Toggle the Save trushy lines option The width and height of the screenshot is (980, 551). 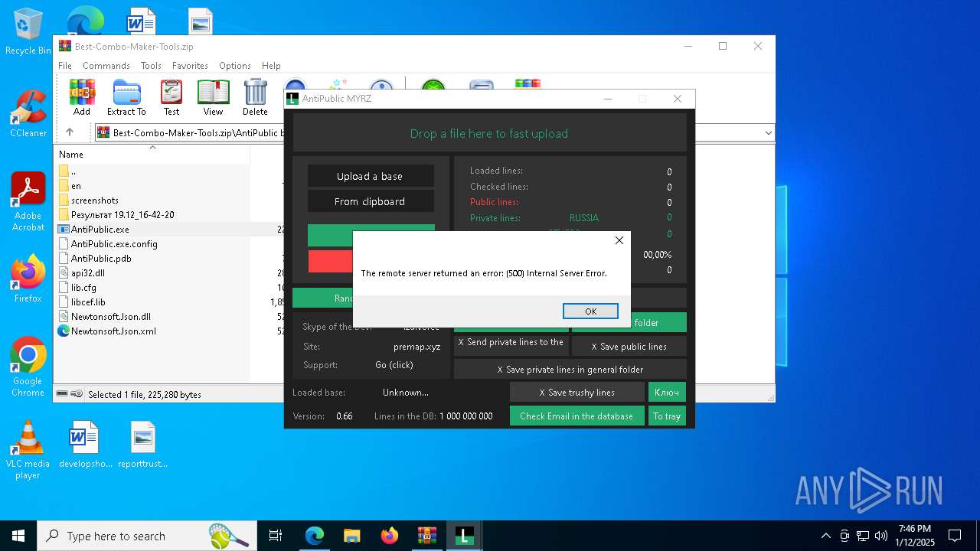coord(577,393)
